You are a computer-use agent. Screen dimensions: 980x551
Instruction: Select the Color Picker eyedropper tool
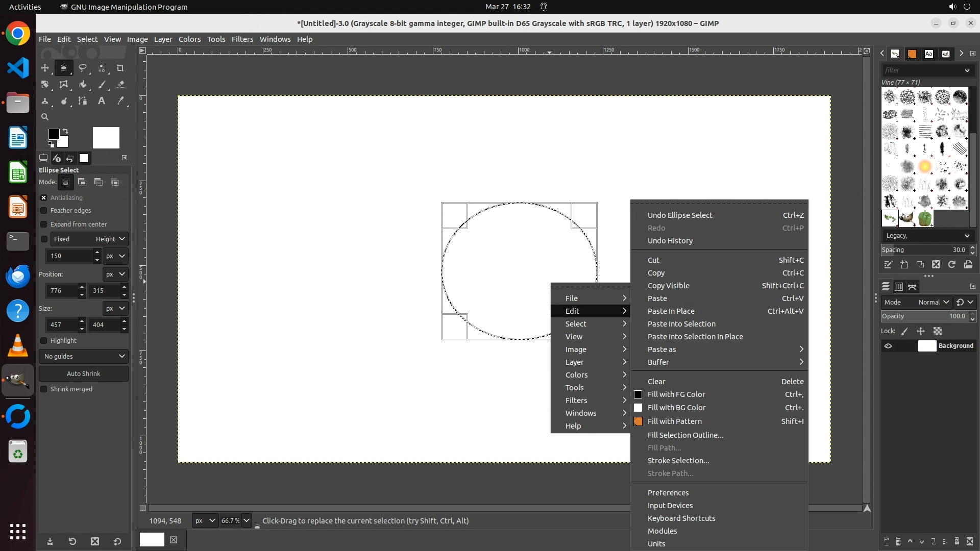120,101
